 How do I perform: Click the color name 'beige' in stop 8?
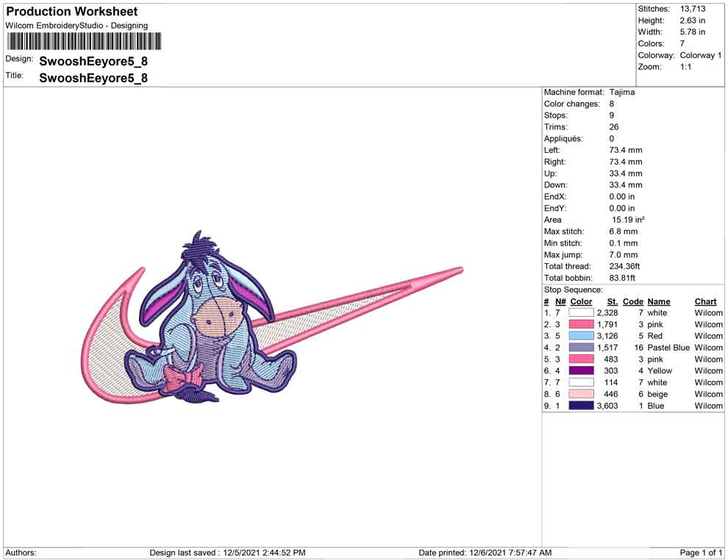657,394
